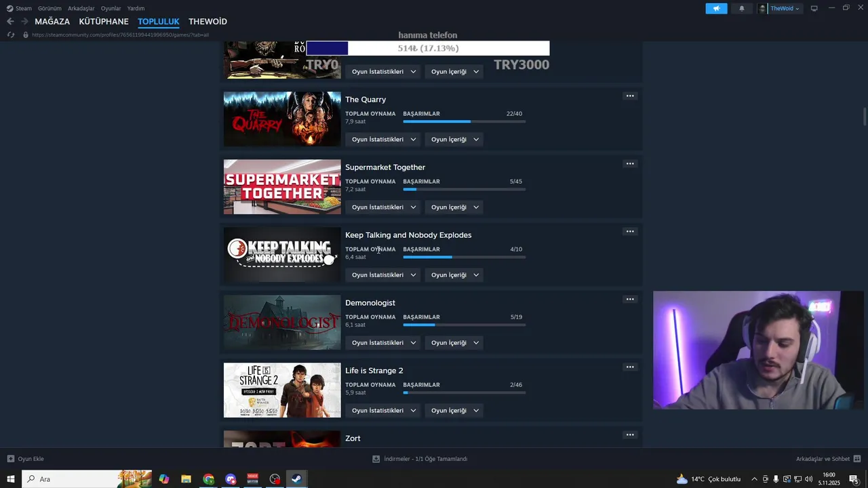Open Steam notifications bell
This screenshot has height=488, width=868.
(741, 8)
